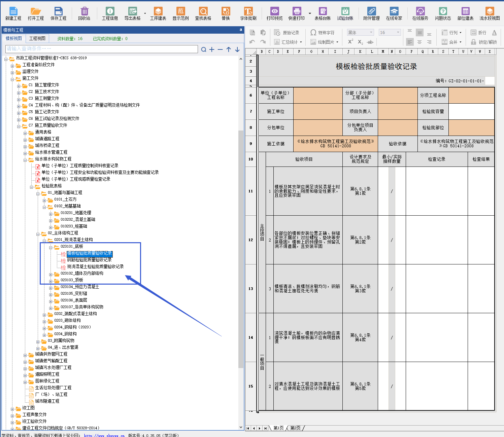Switch to 模板视图 tab
This screenshot has width=504, height=437.
[x=14, y=38]
